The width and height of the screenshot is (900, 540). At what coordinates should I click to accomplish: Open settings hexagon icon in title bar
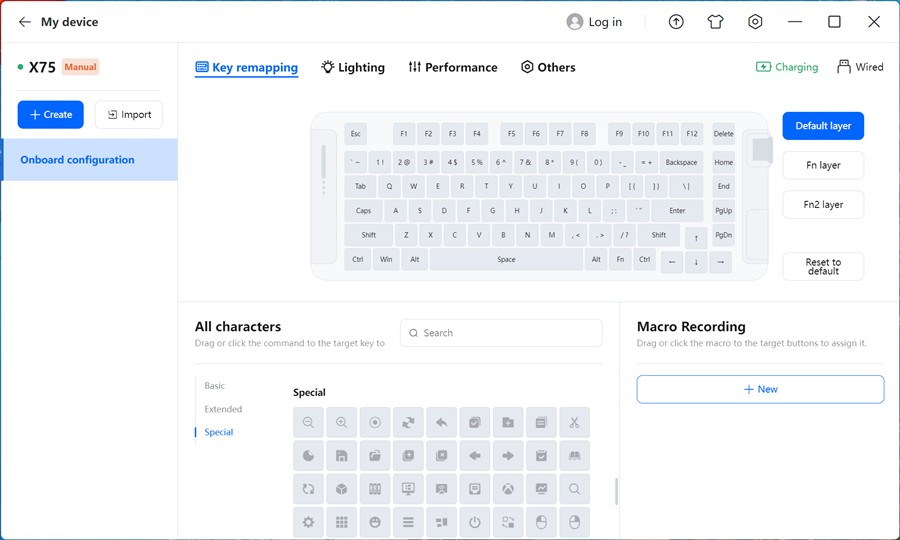point(755,22)
